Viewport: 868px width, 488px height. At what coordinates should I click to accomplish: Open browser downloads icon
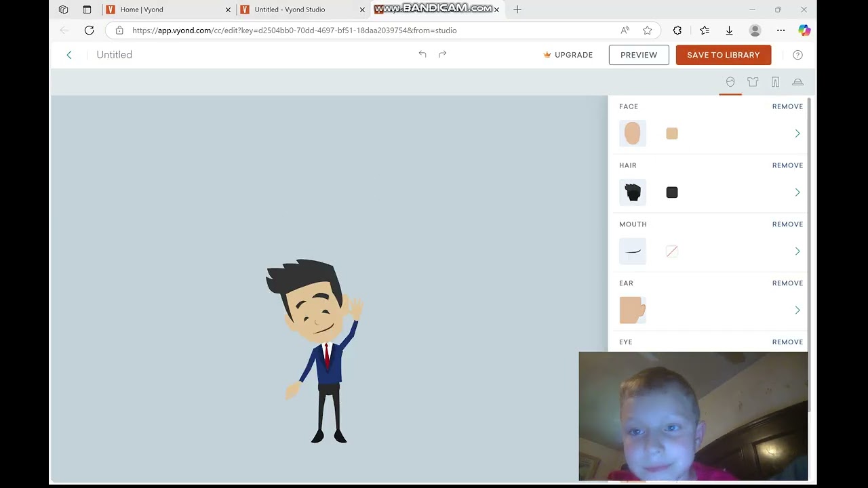tap(729, 30)
